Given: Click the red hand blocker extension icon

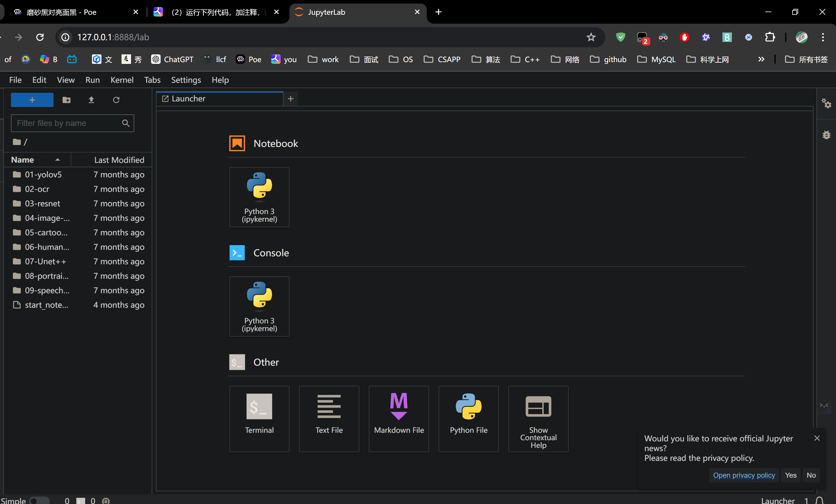Looking at the screenshot, I should 684,37.
